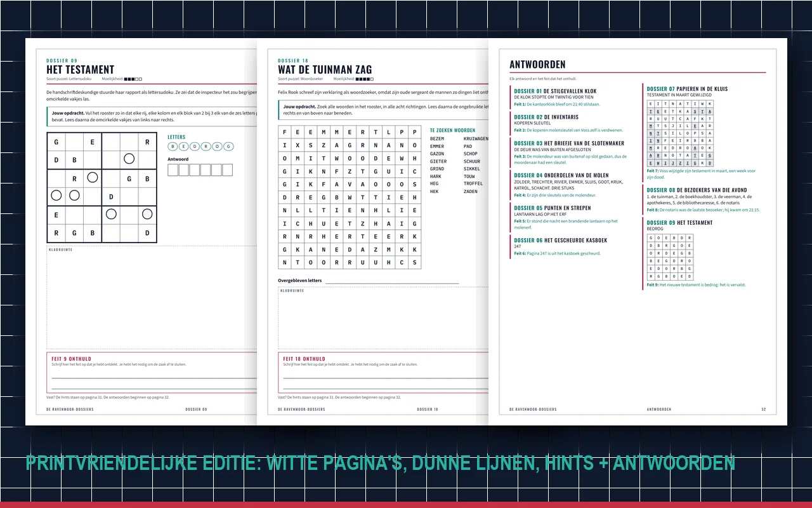Image resolution: width=812 pixels, height=508 pixels.
Task: Click the 'FEIT 9 ONTHULD' box heading
Action: [x=70, y=359]
